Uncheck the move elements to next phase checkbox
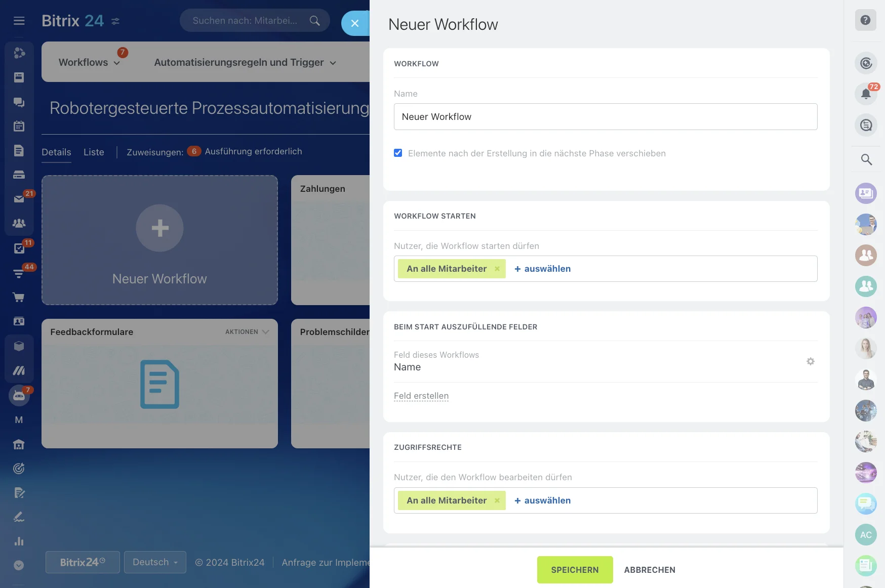The image size is (885, 588). point(398,153)
